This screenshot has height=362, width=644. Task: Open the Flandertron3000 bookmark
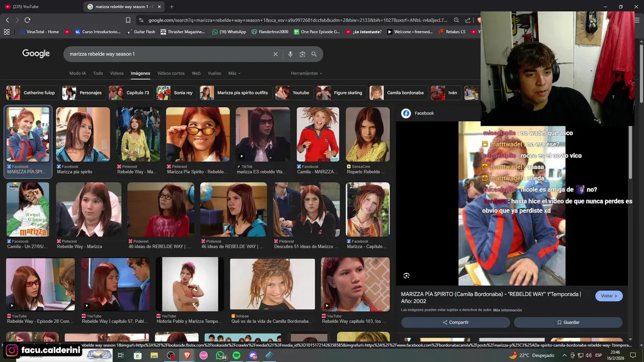click(x=270, y=32)
